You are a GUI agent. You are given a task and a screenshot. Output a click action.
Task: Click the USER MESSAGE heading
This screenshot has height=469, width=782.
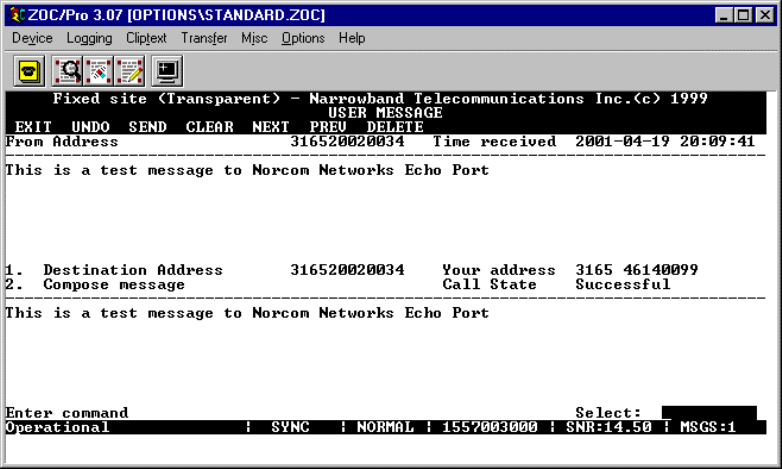(x=385, y=113)
